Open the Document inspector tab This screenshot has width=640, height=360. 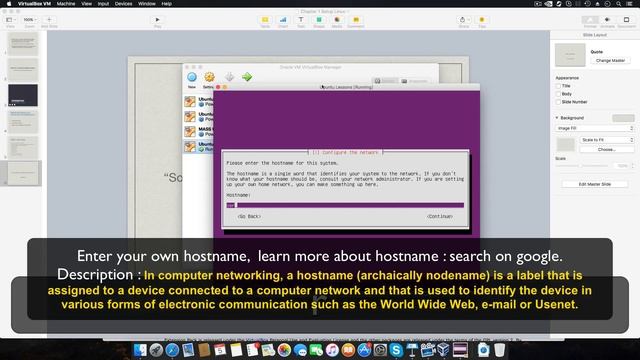coord(626,20)
